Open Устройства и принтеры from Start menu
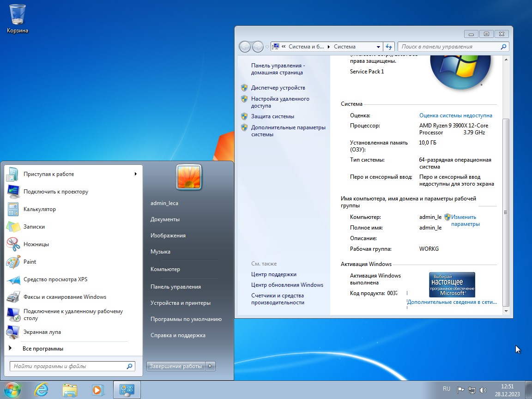532x399 pixels. pos(180,303)
